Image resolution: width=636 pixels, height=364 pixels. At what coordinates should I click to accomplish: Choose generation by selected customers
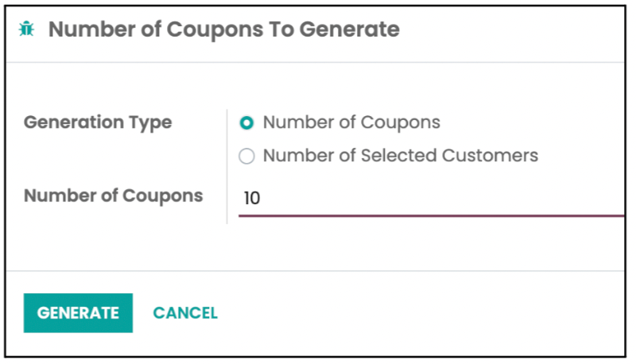[x=246, y=157]
